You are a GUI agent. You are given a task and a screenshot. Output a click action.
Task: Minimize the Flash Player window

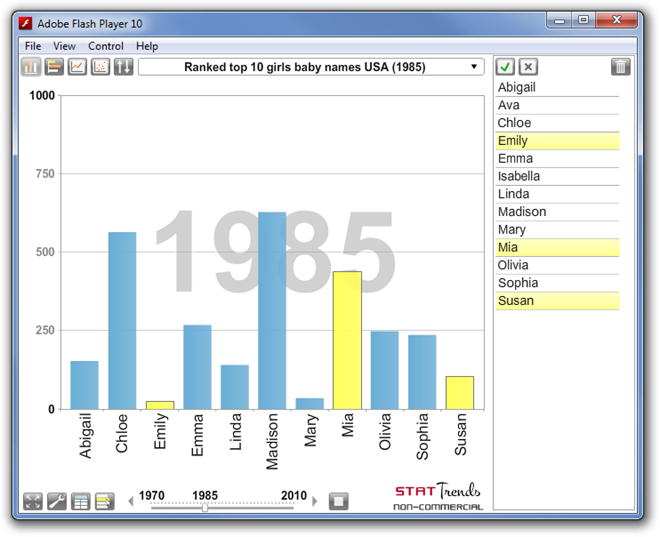coord(559,20)
